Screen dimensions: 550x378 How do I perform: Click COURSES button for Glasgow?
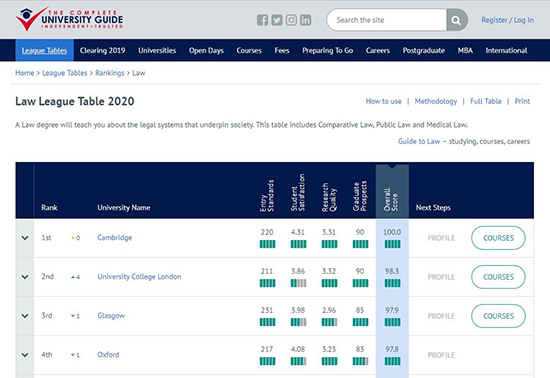[498, 316]
